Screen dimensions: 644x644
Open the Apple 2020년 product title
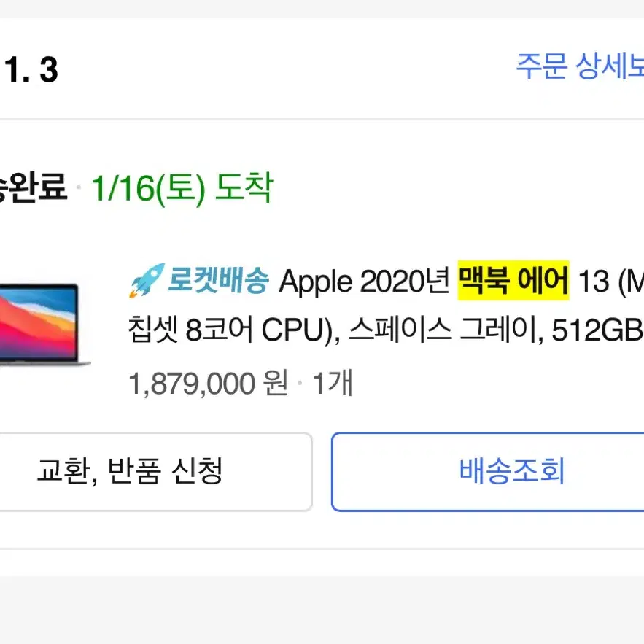click(365, 282)
